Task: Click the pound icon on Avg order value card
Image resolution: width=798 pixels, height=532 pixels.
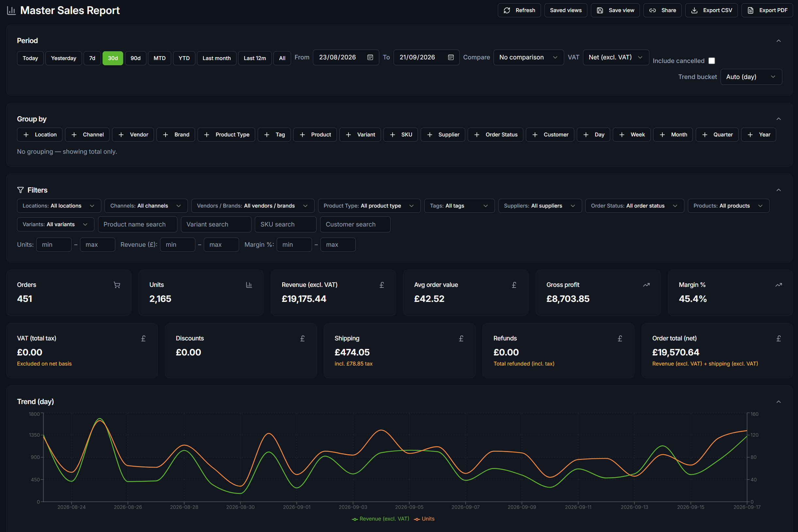Action: [x=514, y=285]
